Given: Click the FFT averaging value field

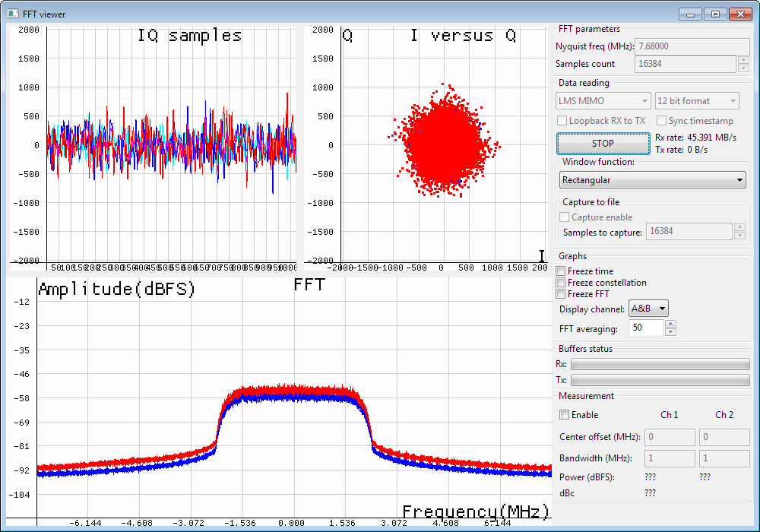Looking at the screenshot, I should [x=646, y=328].
